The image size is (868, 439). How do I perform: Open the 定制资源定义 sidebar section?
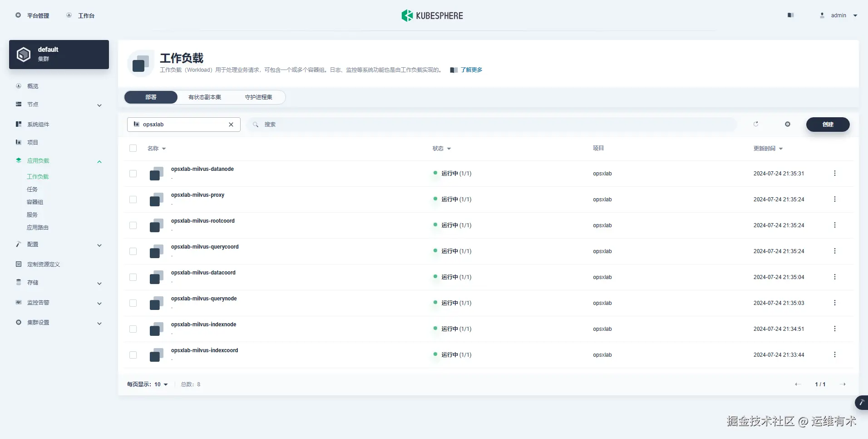point(43,264)
